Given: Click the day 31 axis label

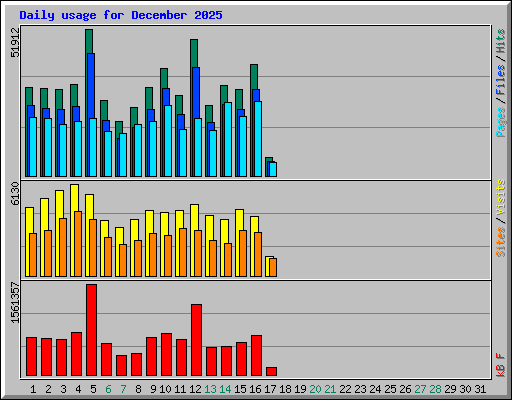Looking at the screenshot, I should click(480, 389).
